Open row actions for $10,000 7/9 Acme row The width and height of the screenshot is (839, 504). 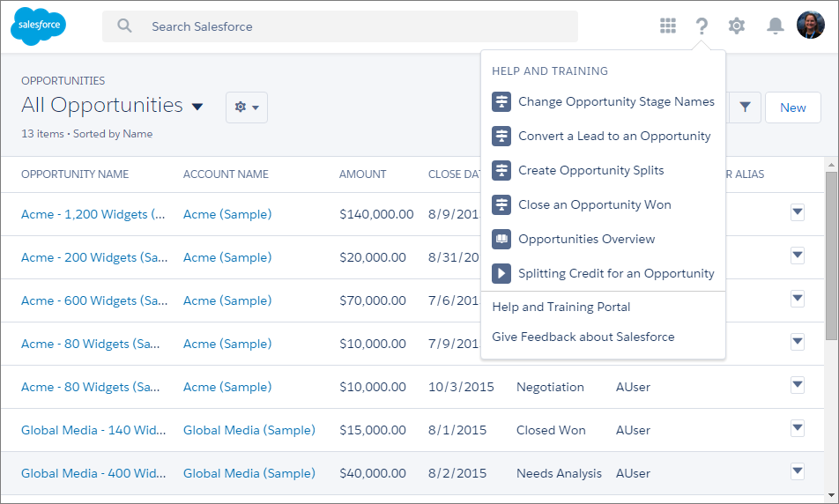click(x=798, y=342)
